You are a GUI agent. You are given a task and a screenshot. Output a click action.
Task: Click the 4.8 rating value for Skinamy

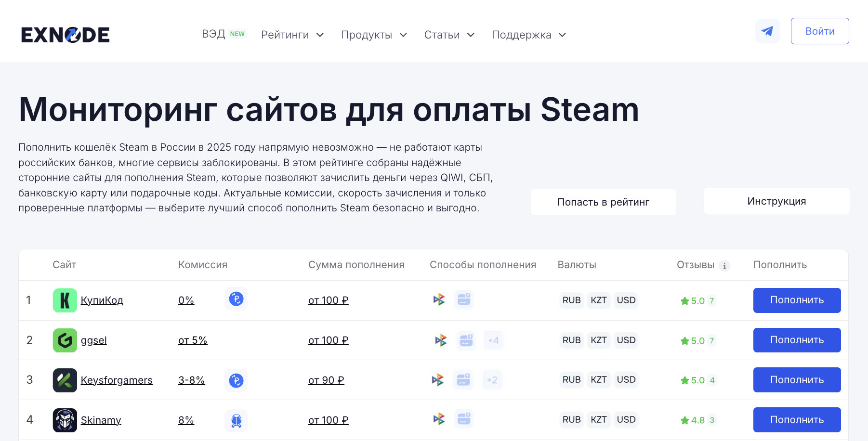tap(698, 420)
